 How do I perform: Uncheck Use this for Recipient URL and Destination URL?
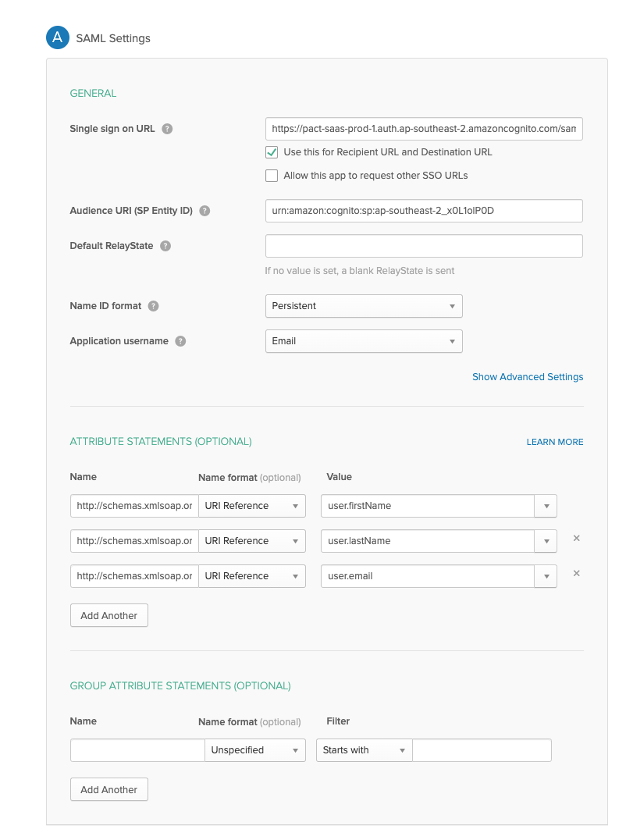point(272,152)
